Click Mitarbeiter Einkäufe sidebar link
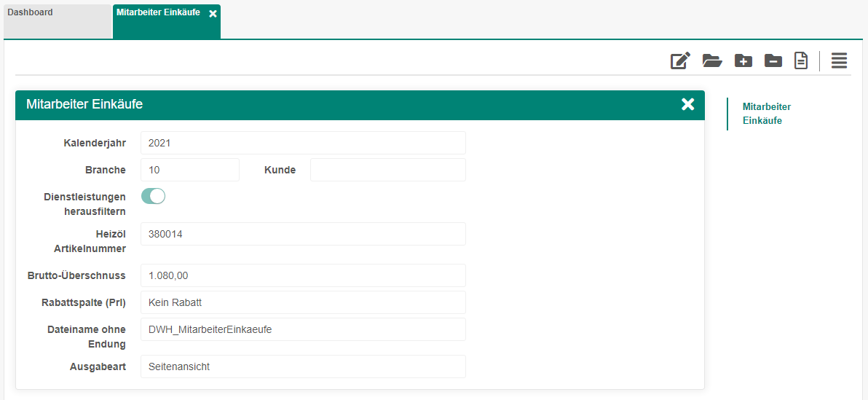Screen dimensions: 868x400 click(766, 114)
